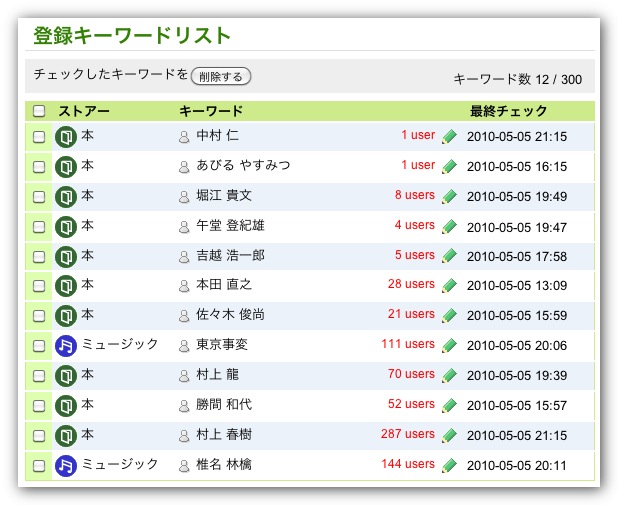Click the music store icon for 椎名 林檎

coord(66,466)
